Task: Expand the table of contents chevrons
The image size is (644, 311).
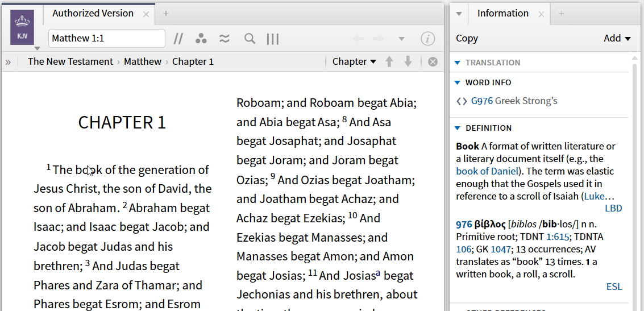Action: tap(8, 63)
